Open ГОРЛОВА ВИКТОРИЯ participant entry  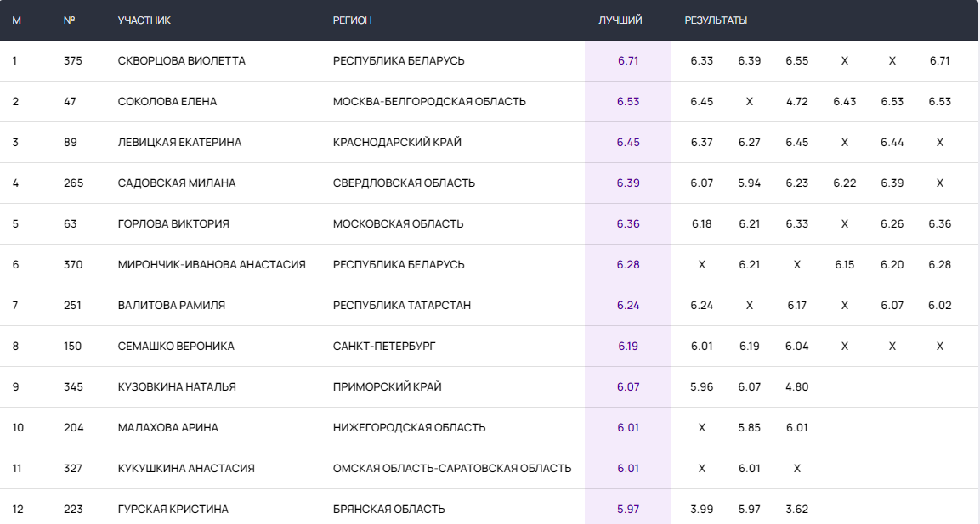click(173, 224)
